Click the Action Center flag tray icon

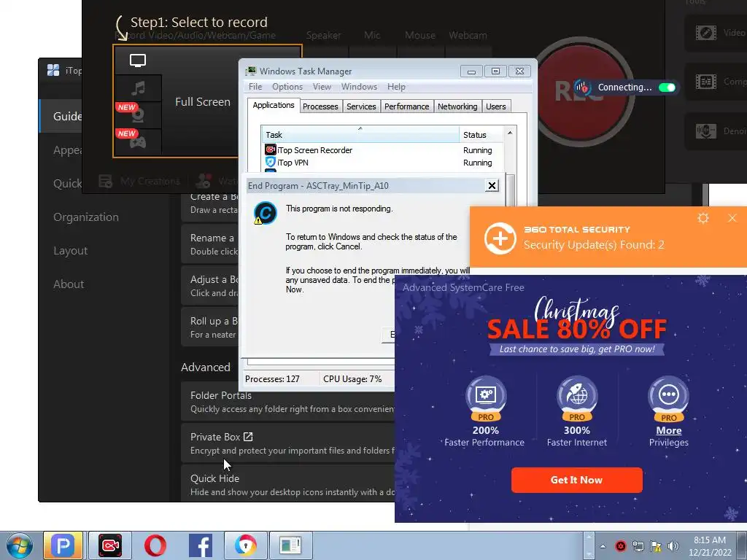click(x=656, y=545)
